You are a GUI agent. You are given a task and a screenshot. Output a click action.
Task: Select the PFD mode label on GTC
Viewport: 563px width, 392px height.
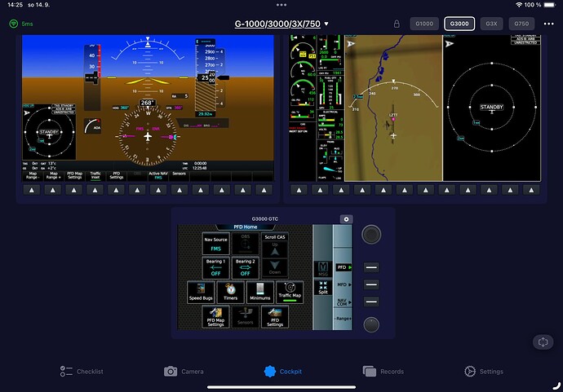tap(344, 267)
